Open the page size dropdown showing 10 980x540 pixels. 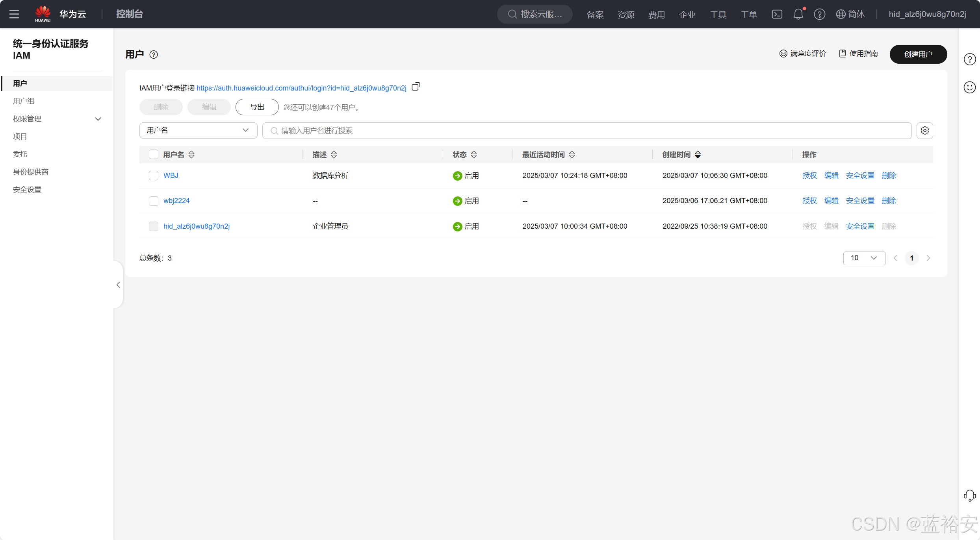pyautogui.click(x=864, y=258)
